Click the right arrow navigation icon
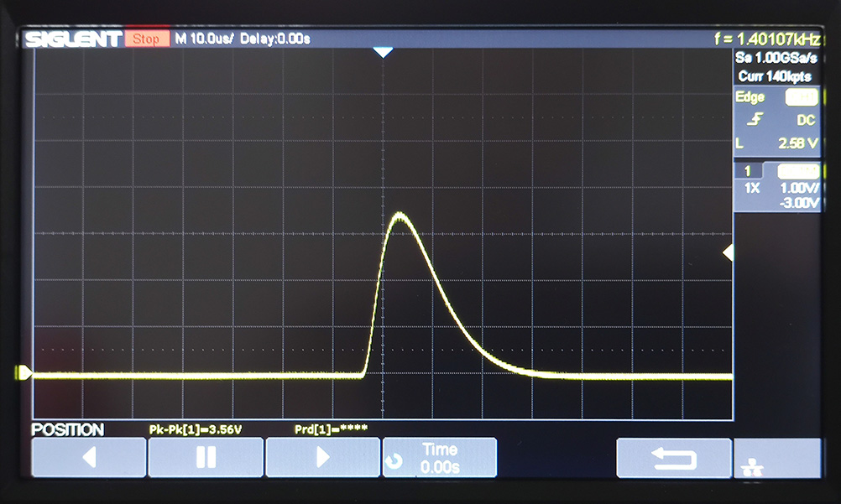Viewport: 841px width, 504px height. (322, 457)
